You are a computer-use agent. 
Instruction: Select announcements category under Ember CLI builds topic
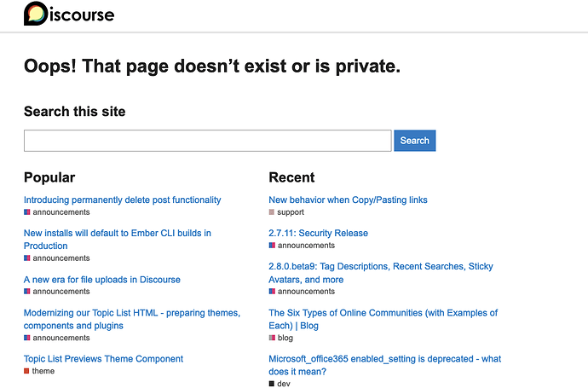pos(57,258)
